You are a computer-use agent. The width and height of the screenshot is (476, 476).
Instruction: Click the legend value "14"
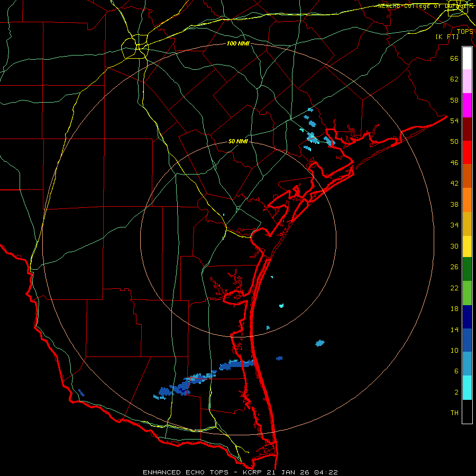454,329
